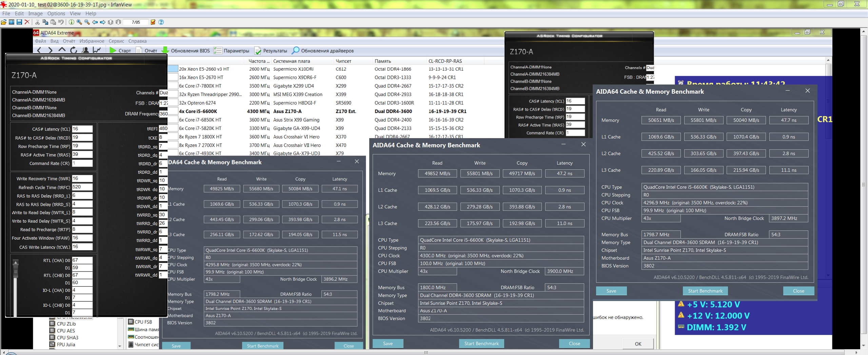Click AIDA64 tree panel scroll-down arrow
This screenshot has height=355, width=868.
[120, 346]
